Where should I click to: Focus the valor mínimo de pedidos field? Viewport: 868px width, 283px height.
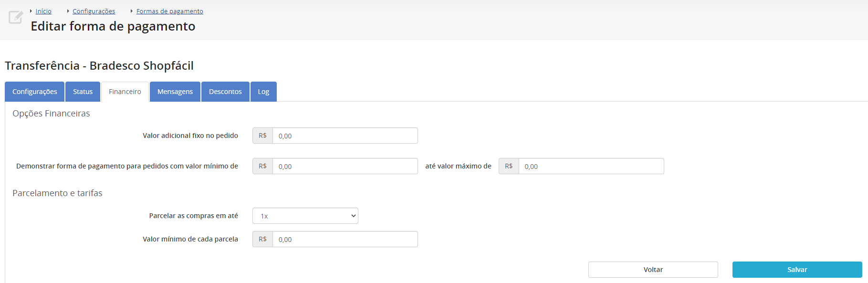coord(345,166)
